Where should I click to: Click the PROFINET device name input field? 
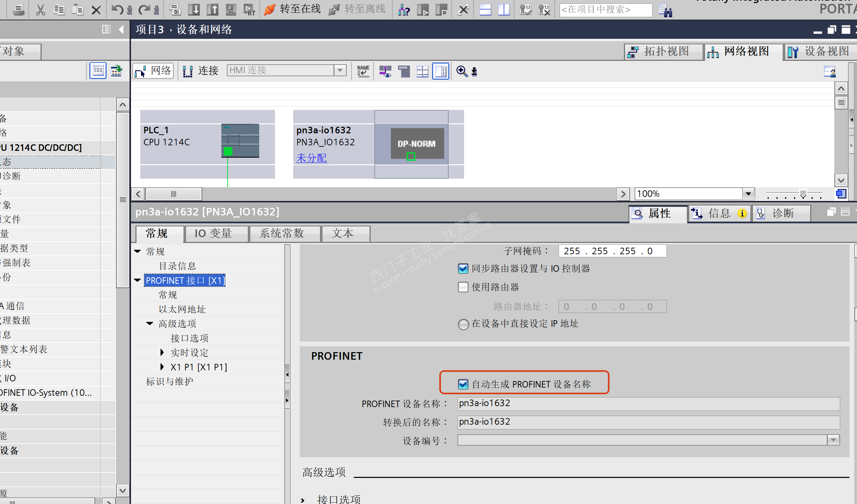click(x=648, y=403)
